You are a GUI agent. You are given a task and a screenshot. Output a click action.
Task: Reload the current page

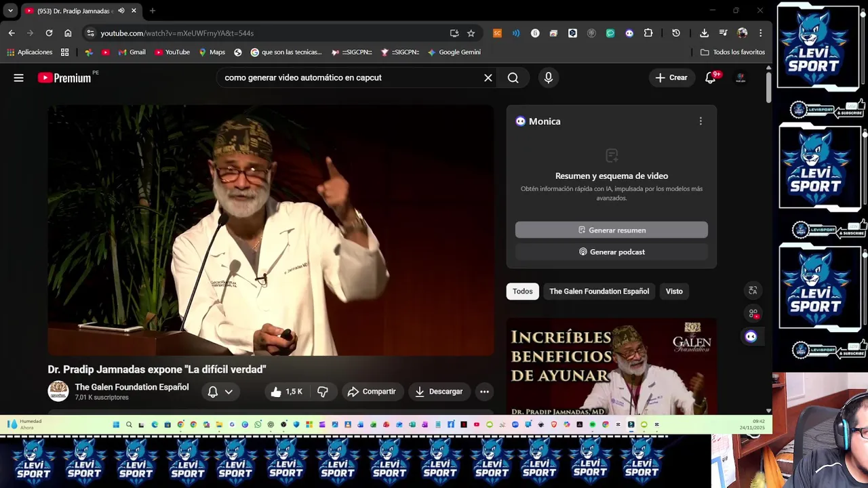(x=49, y=33)
